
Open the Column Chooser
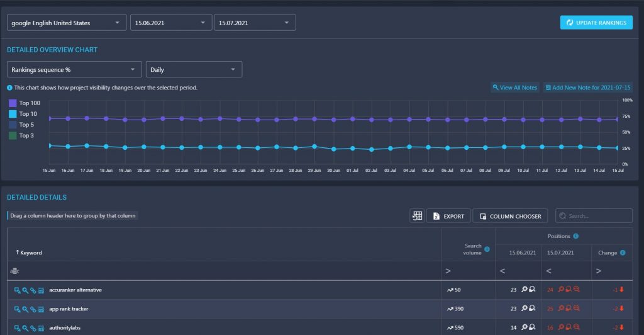(510, 216)
